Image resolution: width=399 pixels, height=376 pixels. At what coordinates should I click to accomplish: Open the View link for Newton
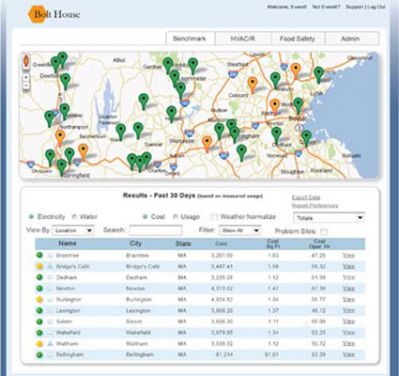tap(349, 288)
